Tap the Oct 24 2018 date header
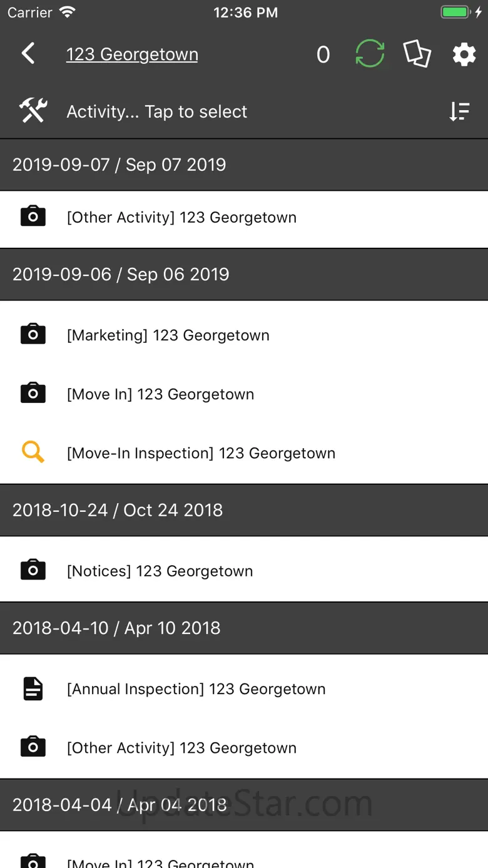488x868 pixels. click(118, 510)
